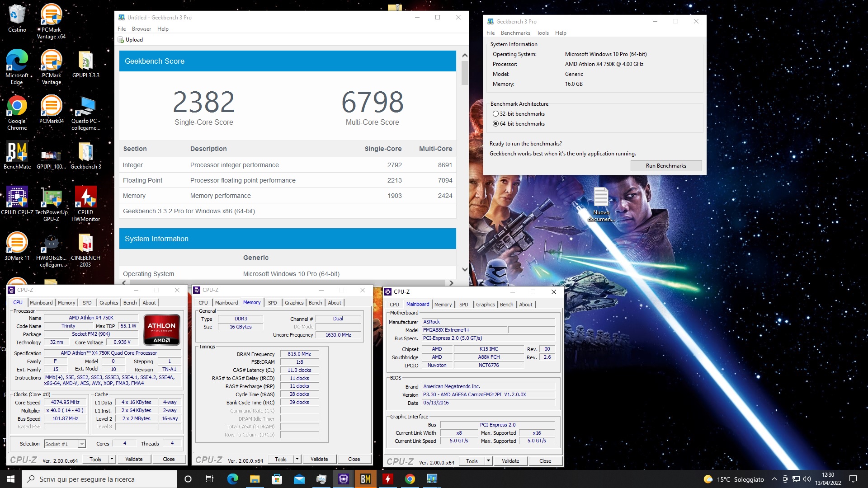Open the weather widget 15°C Soleggiato
The image size is (868, 488).
[734, 479]
